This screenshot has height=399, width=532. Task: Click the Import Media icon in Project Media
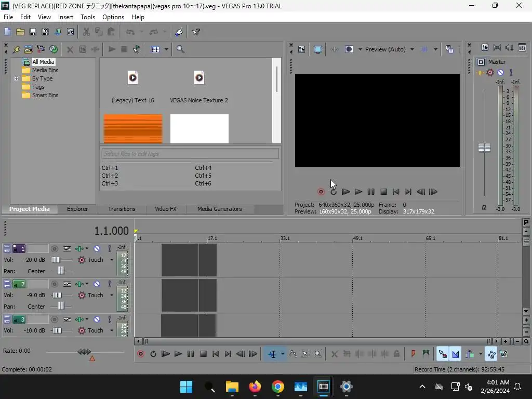pyautogui.click(x=29, y=49)
